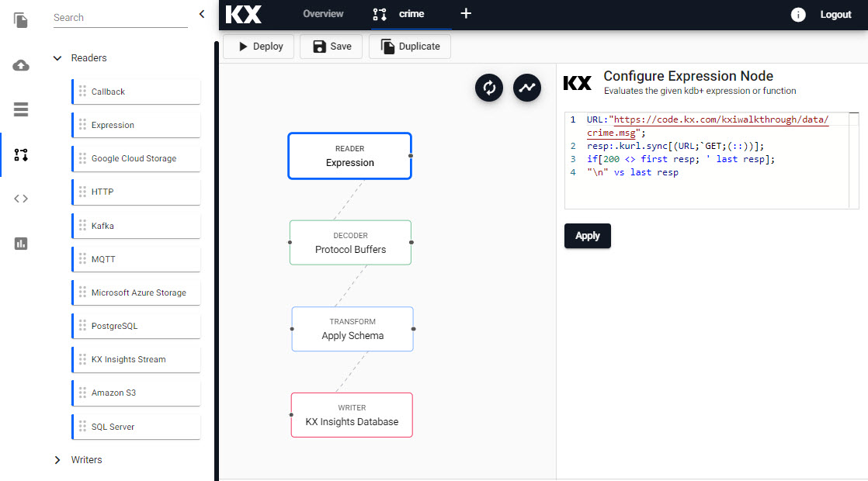Select the Transform Apply Schema node
868x481 pixels.
[x=352, y=329]
